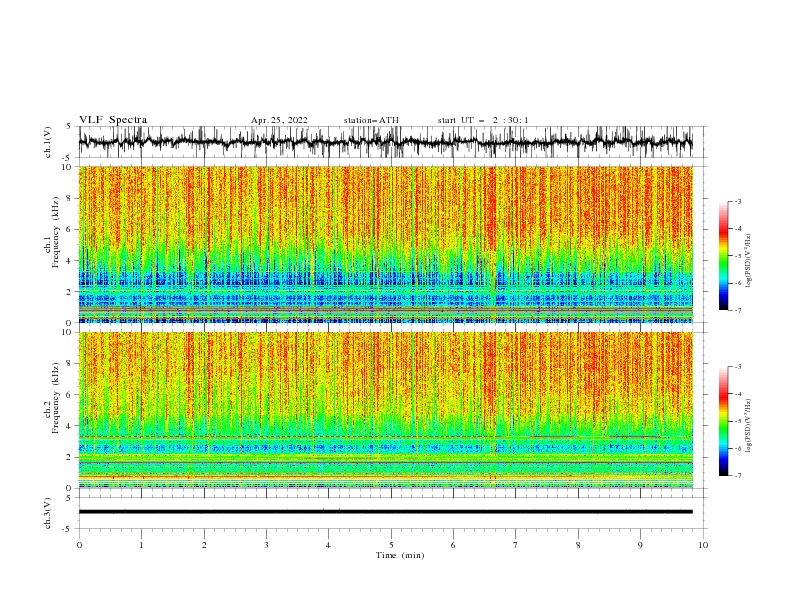Click the ch.1 waveform trace plot
792x612 pixels.
coord(385,142)
